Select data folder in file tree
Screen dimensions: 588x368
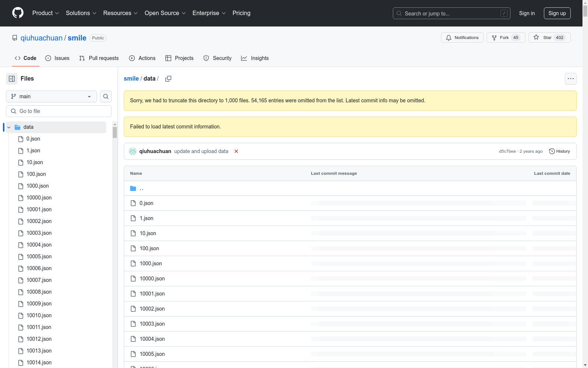pyautogui.click(x=56, y=127)
